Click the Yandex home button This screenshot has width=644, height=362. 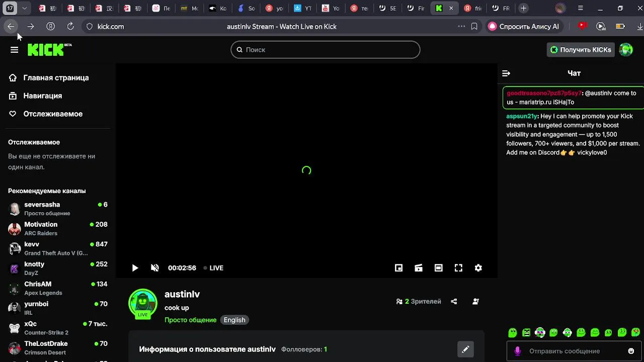(x=50, y=26)
